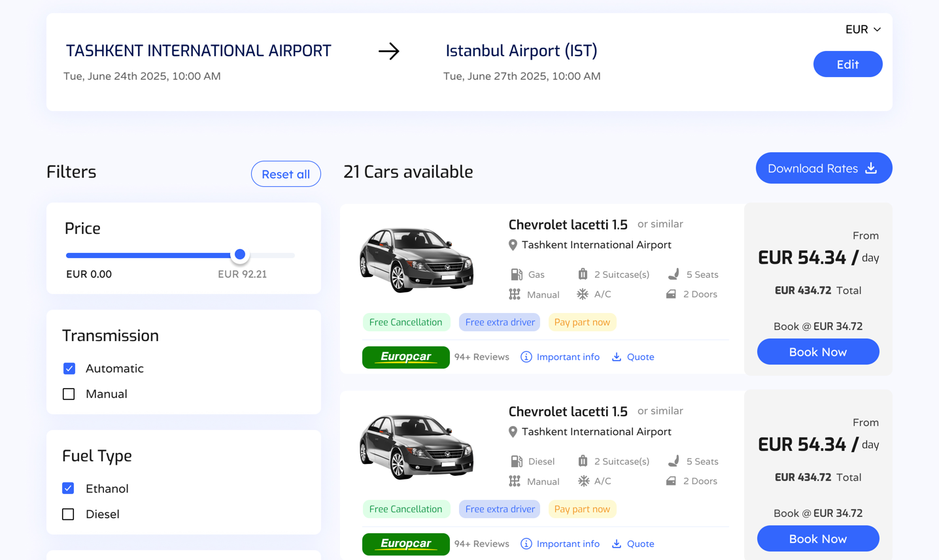Click the arrow icon between the two airports
939x560 pixels.
pos(389,51)
